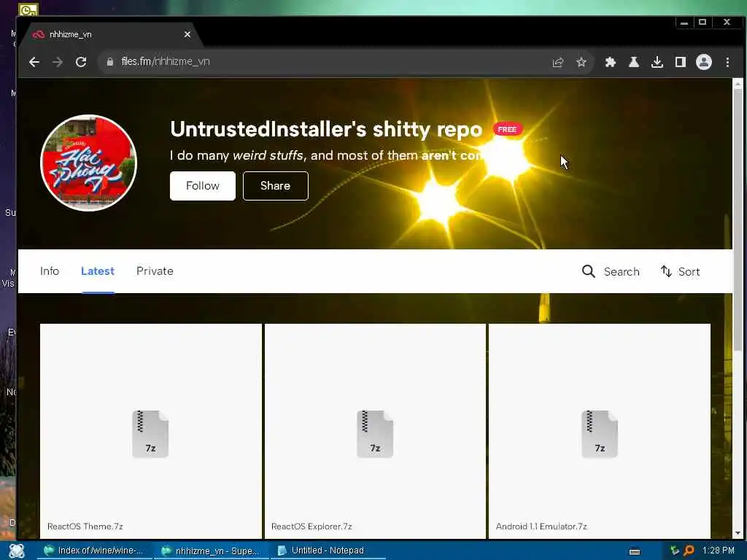Reload the files.fm page

coord(81,62)
